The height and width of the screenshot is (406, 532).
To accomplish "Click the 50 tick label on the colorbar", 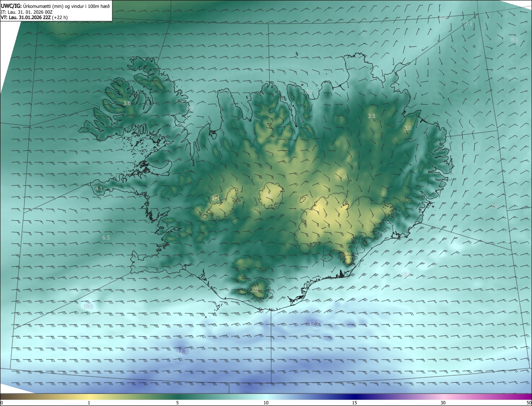I will [529, 403].
